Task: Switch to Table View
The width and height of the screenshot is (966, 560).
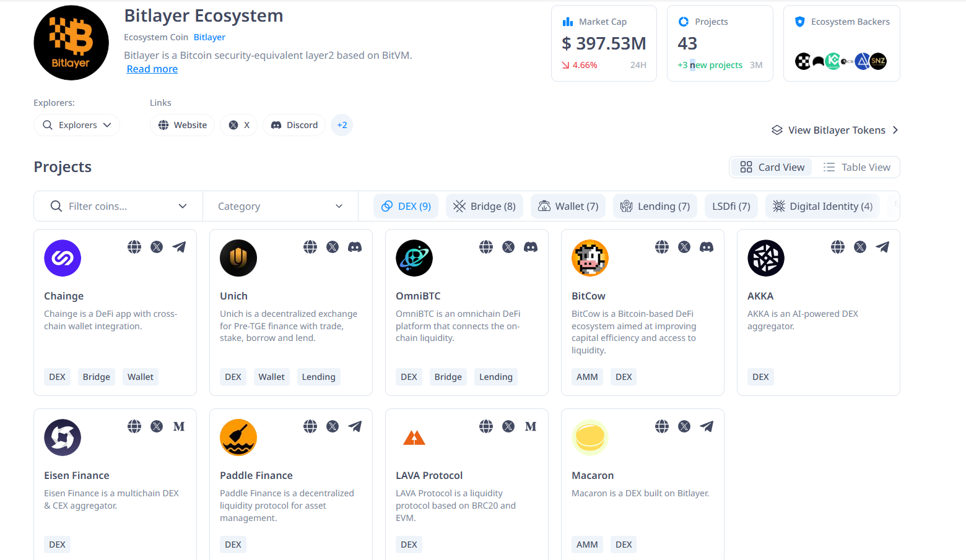Action: point(856,167)
